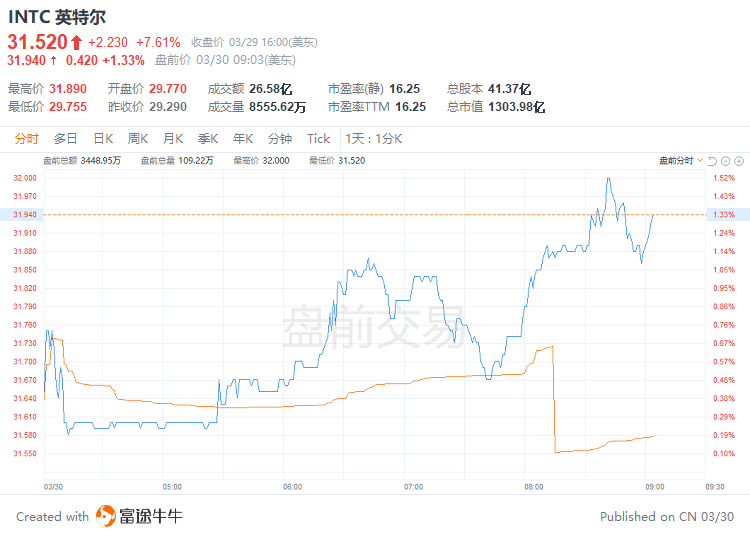This screenshot has height=537, width=750.
Task: Click the chart 最高价 32.000 label
Action: coord(261,161)
